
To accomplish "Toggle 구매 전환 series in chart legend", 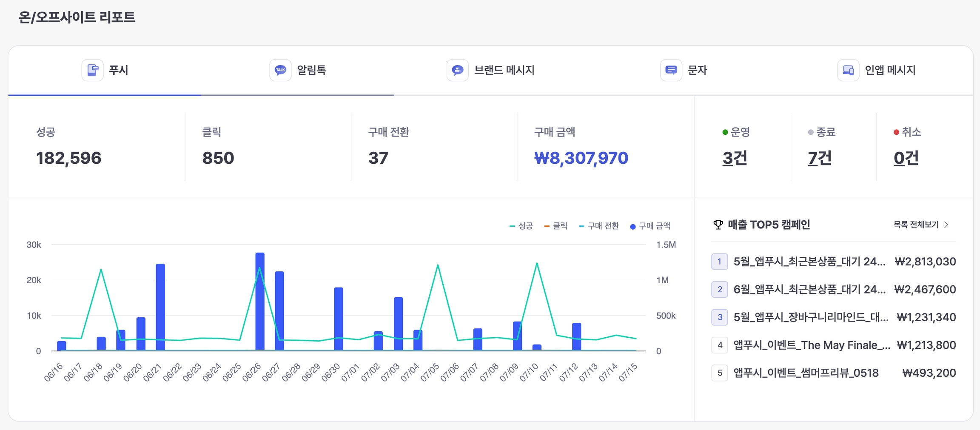I will [x=599, y=226].
